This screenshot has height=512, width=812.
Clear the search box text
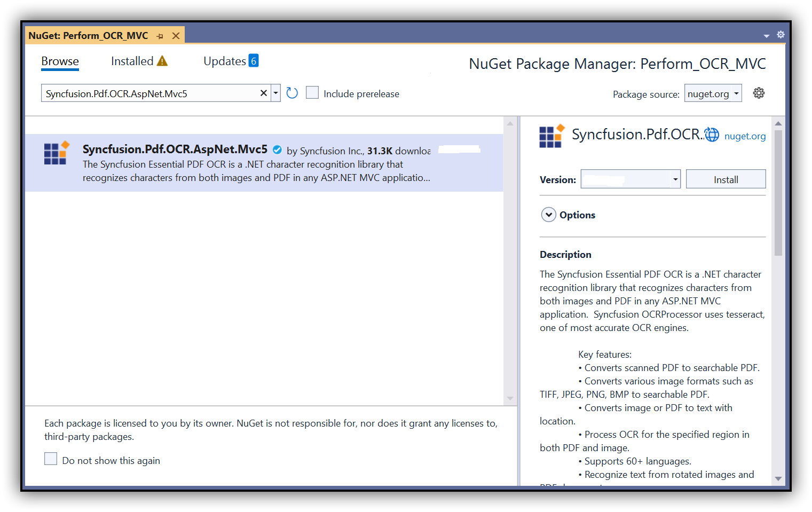tap(263, 92)
